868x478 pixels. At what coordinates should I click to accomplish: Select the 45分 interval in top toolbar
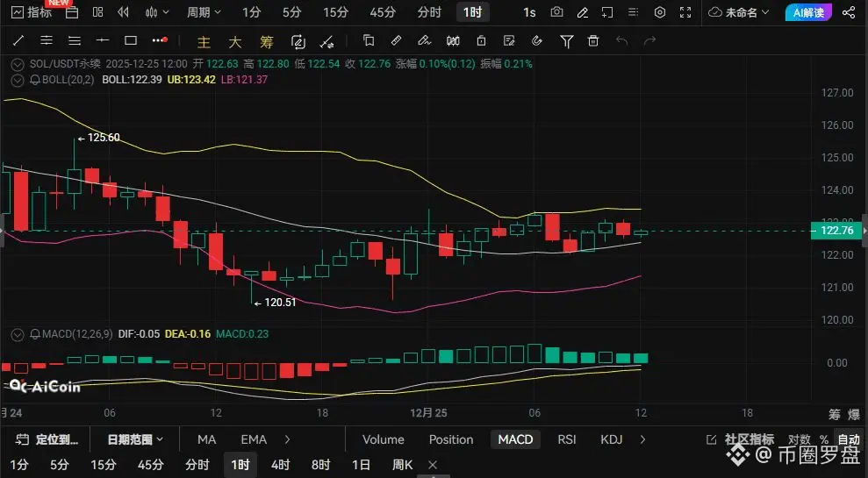[x=383, y=12]
